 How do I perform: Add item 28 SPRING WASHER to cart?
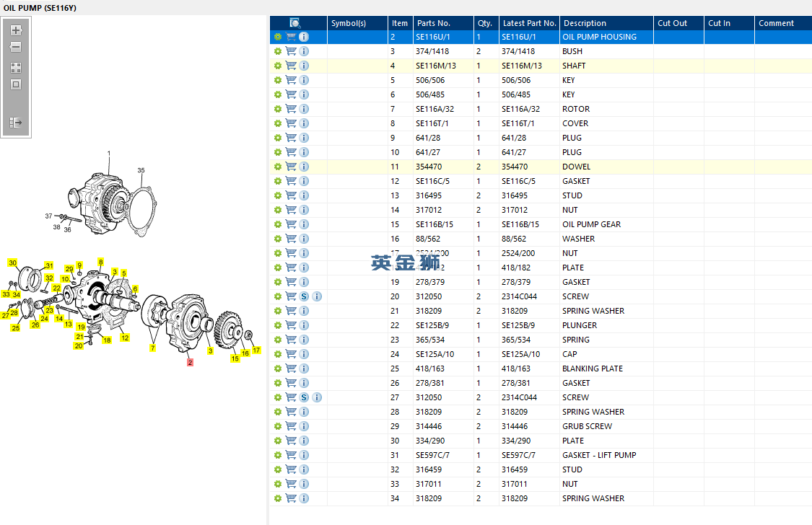(291, 412)
